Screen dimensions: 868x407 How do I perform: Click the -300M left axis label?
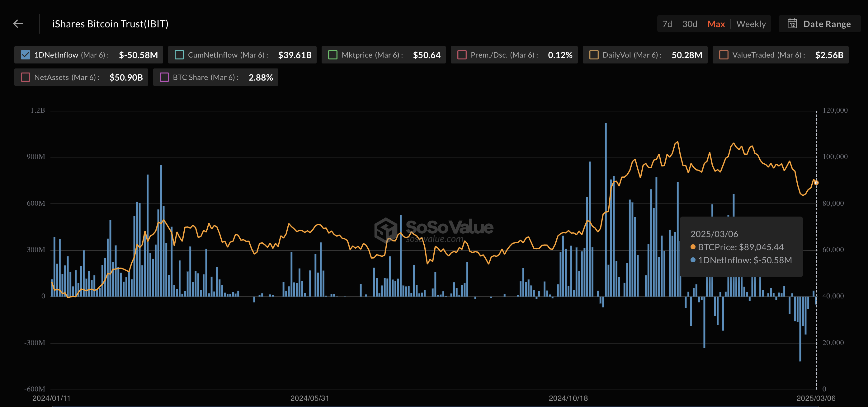[x=35, y=343]
